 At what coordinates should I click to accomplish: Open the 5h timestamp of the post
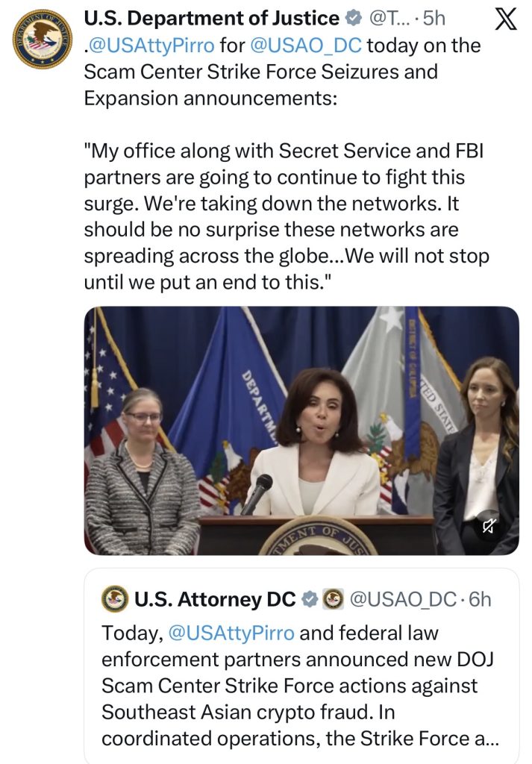click(x=434, y=19)
